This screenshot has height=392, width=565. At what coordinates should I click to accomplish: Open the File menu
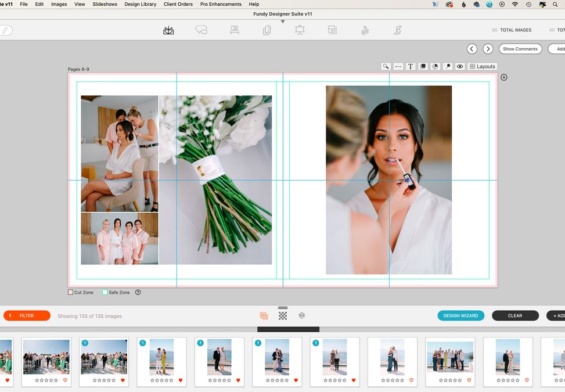pos(24,4)
